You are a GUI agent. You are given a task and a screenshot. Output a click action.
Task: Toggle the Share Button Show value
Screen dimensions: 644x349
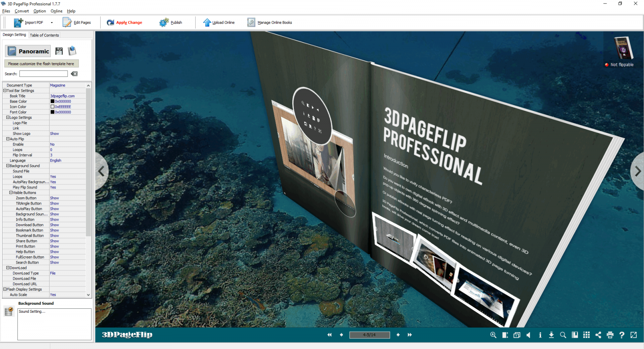pyautogui.click(x=54, y=241)
